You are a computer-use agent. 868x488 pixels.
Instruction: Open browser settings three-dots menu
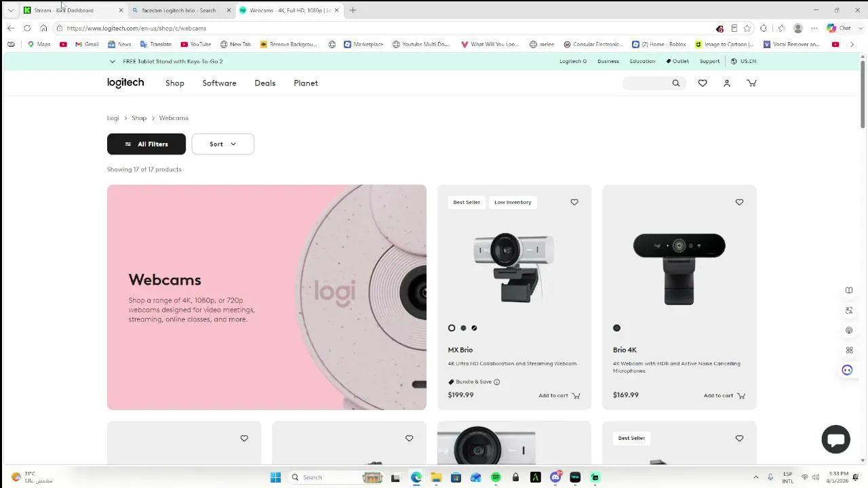pyautogui.click(x=814, y=28)
